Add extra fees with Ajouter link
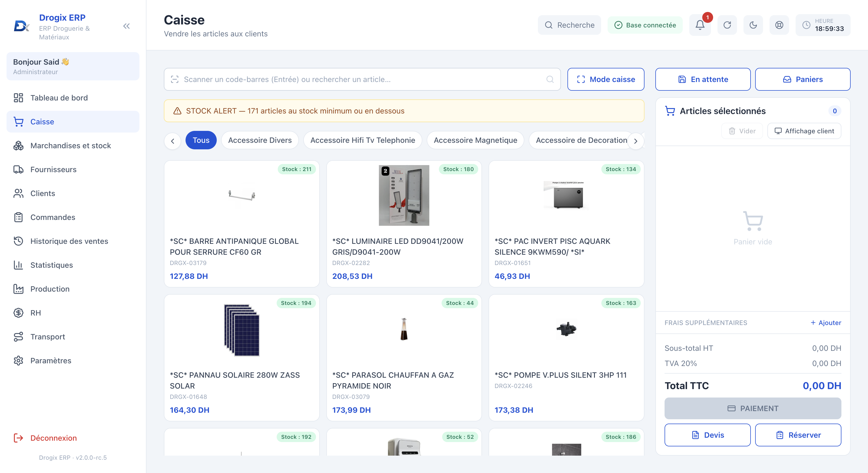Viewport: 868px width, 473px height. [825, 323]
